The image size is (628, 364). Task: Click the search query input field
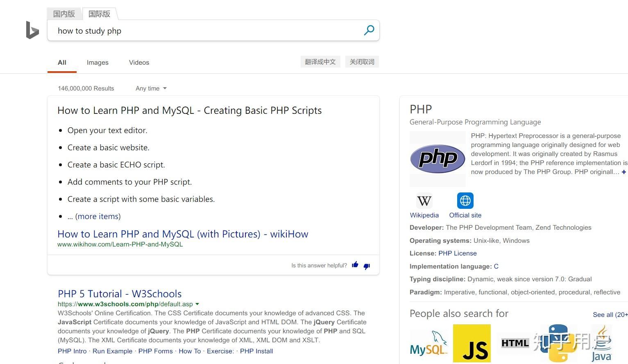[x=205, y=31]
